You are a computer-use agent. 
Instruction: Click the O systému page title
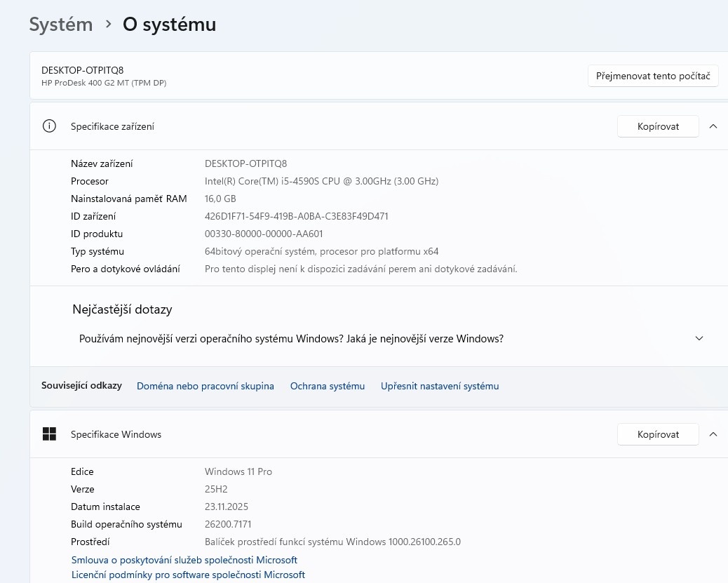tap(169, 25)
